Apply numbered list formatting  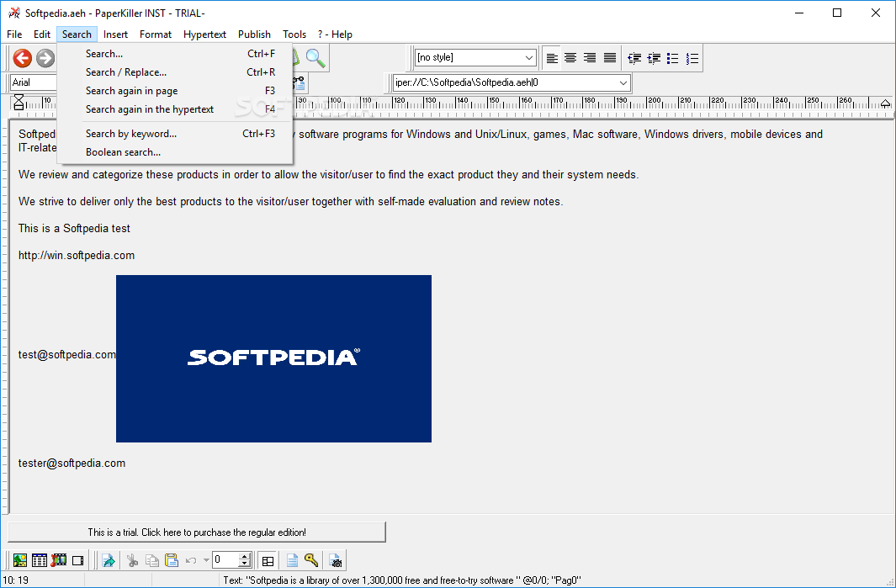tap(692, 58)
